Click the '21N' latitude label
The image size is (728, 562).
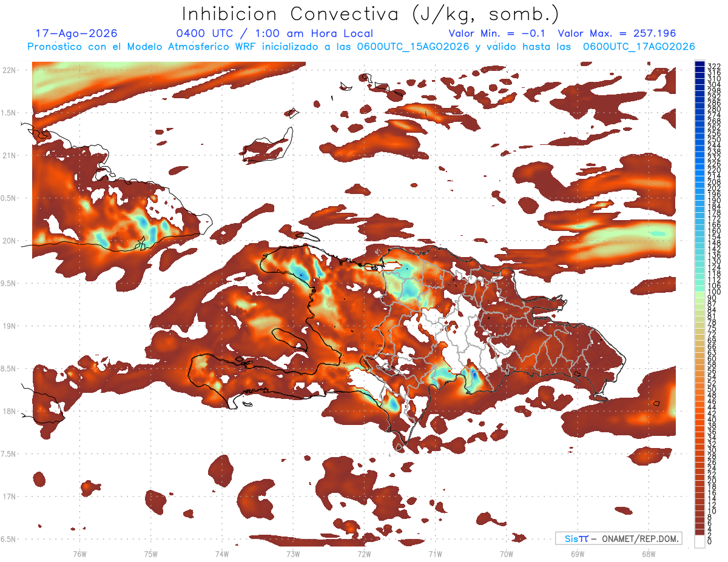click(x=8, y=155)
